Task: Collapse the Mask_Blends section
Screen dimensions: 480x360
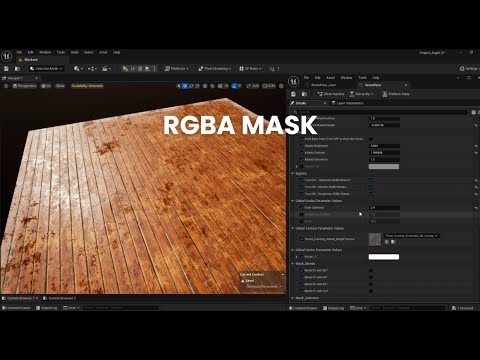Action: [293, 263]
